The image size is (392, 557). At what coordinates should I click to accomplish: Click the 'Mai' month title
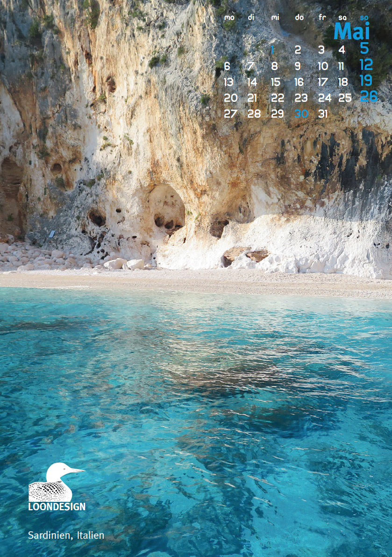[352, 32]
